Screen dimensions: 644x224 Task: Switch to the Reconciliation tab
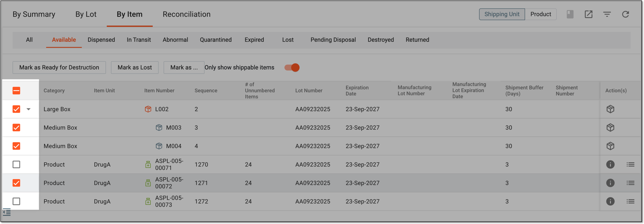click(187, 14)
